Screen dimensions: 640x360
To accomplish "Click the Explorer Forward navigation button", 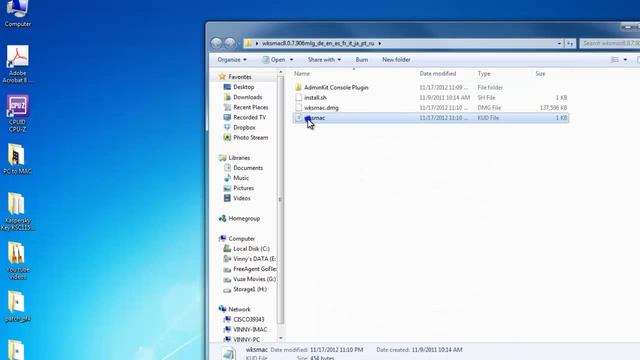I will click(230, 43).
